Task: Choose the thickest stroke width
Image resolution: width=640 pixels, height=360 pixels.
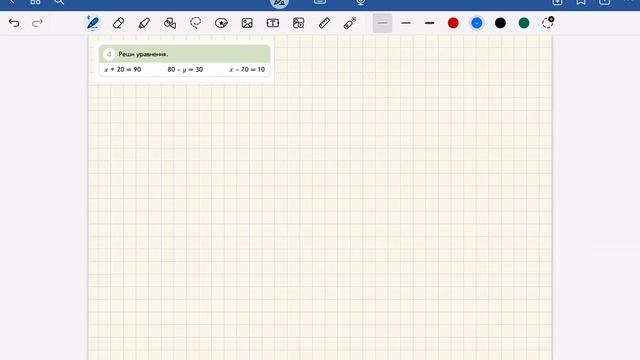Action: click(429, 23)
